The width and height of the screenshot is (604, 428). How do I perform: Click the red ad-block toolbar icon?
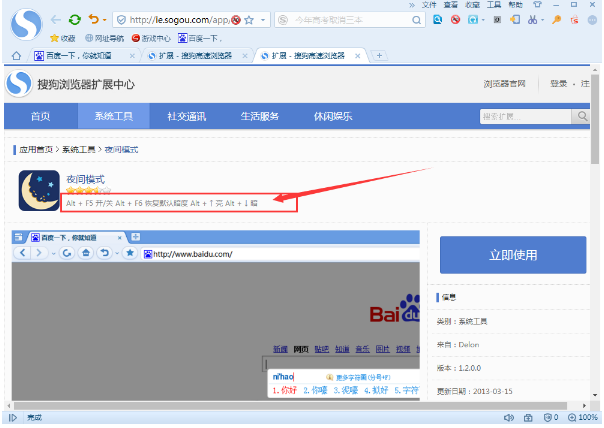[456, 19]
